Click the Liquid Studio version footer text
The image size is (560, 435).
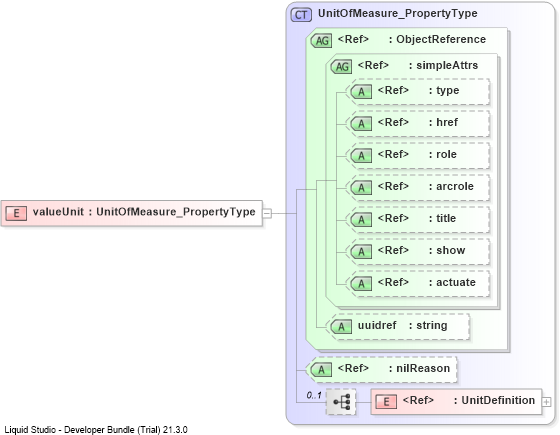pyautogui.click(x=96, y=430)
